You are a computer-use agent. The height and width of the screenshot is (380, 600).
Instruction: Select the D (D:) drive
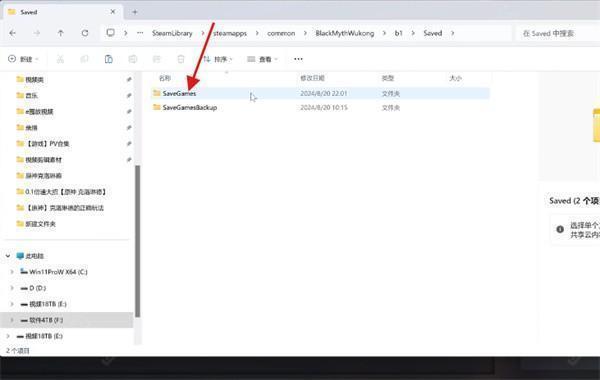[33, 288]
